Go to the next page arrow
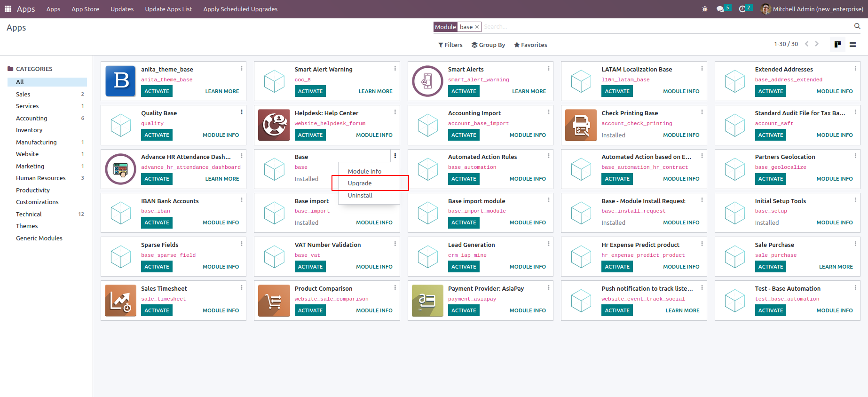The image size is (868, 397). pos(817,44)
